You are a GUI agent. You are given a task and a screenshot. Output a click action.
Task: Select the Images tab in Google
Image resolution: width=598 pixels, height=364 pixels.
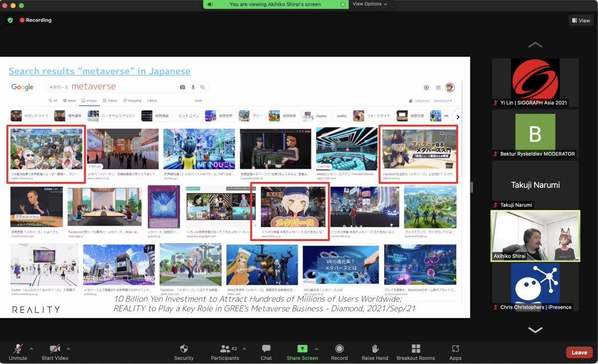click(x=89, y=101)
